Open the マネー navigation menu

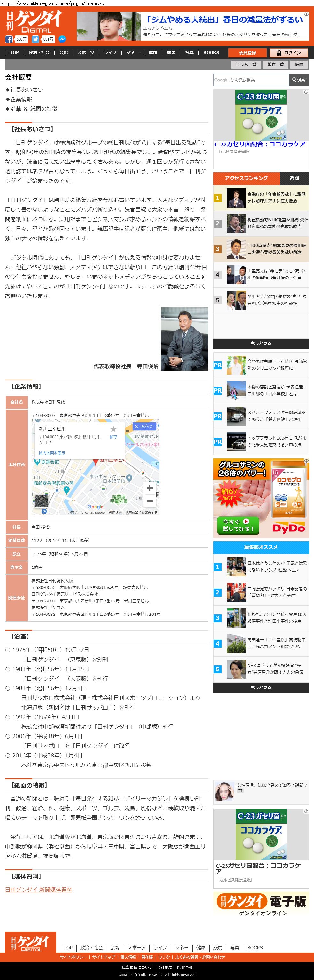pyautogui.click(x=133, y=52)
